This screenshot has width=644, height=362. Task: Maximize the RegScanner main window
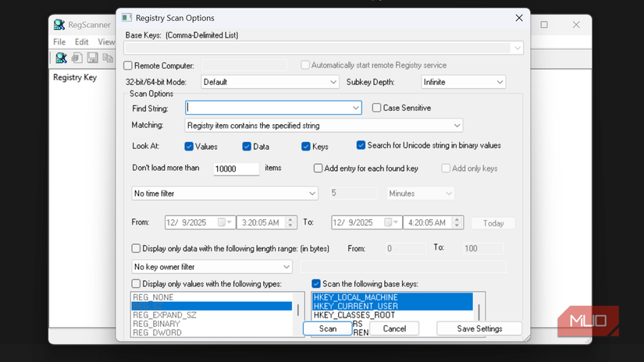point(544,25)
